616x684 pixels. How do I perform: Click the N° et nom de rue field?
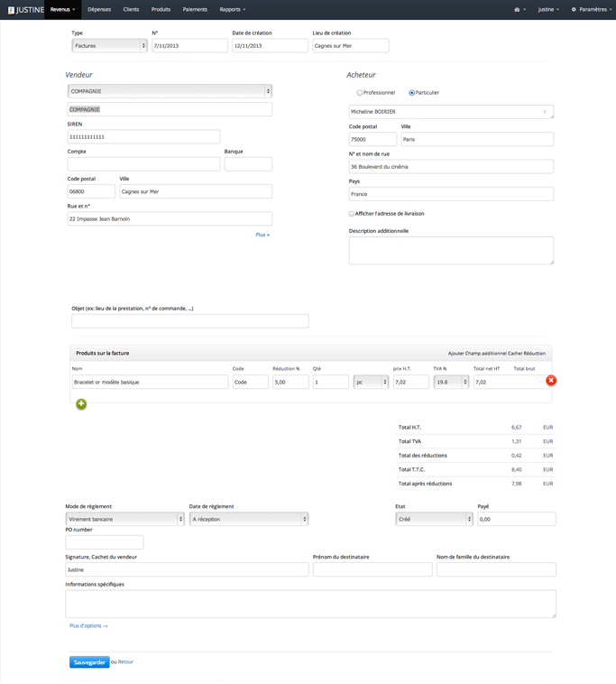pos(451,167)
